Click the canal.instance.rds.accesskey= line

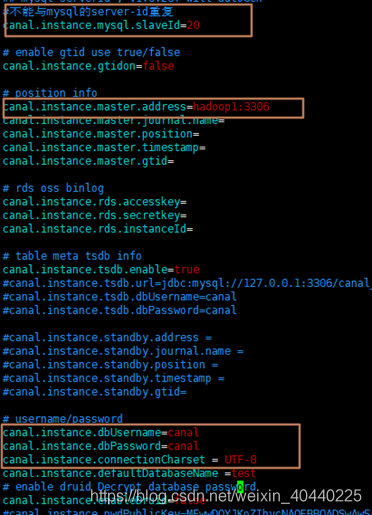click(x=95, y=202)
